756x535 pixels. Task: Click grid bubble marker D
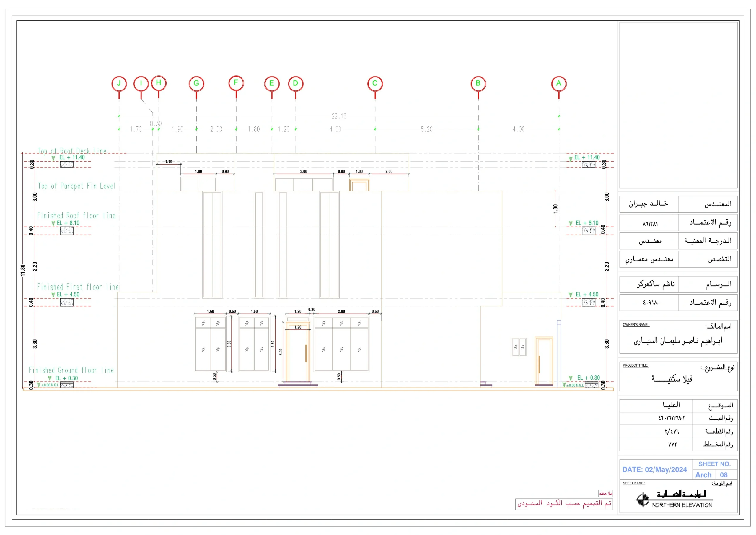coord(295,83)
